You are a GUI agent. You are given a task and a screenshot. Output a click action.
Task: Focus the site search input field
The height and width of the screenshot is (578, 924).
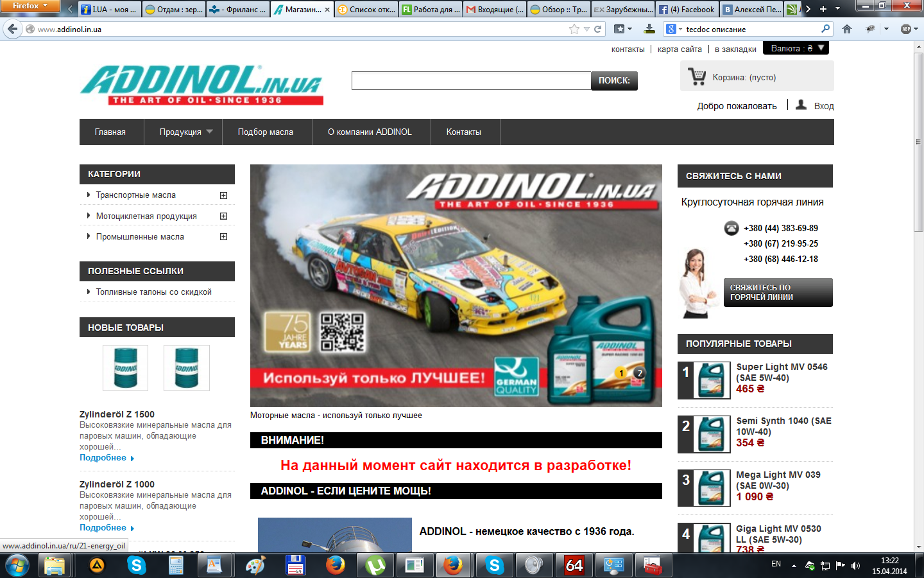click(471, 80)
